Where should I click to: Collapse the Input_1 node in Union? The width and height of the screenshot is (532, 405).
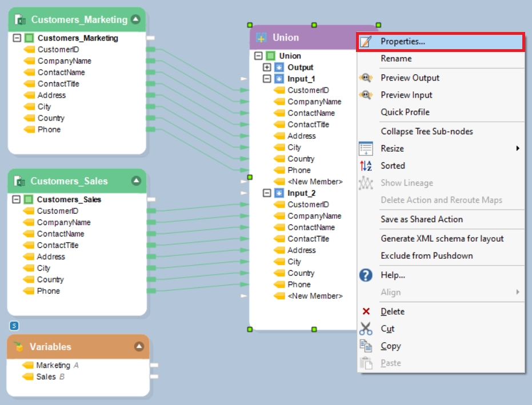point(267,79)
